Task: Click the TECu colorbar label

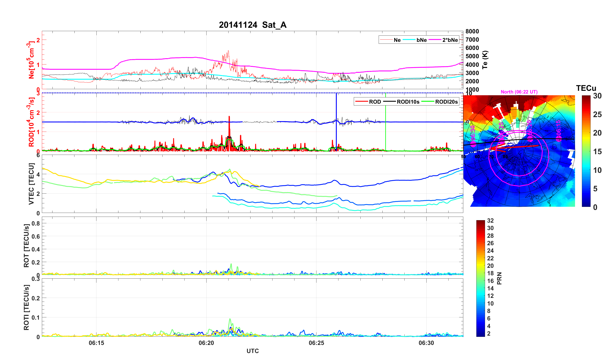Action: pos(586,88)
